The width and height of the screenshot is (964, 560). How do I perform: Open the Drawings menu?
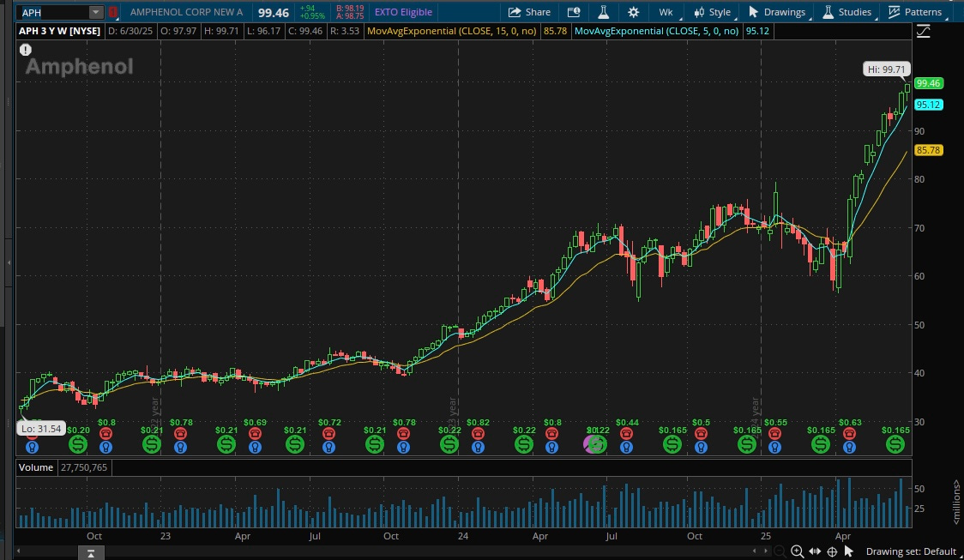click(x=778, y=12)
